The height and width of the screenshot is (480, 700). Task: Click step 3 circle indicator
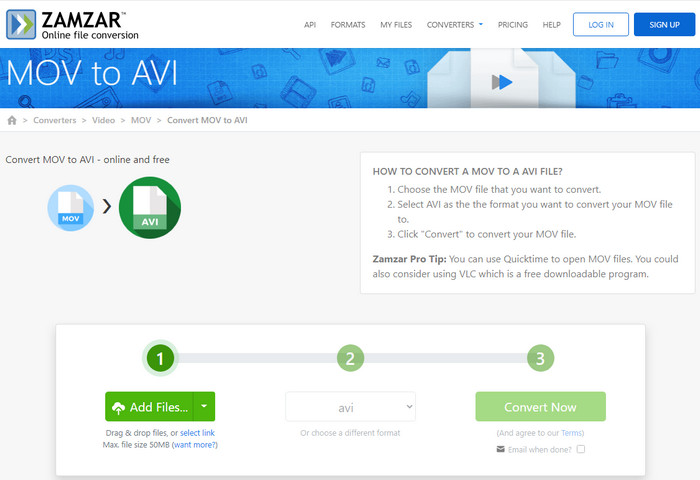point(541,358)
